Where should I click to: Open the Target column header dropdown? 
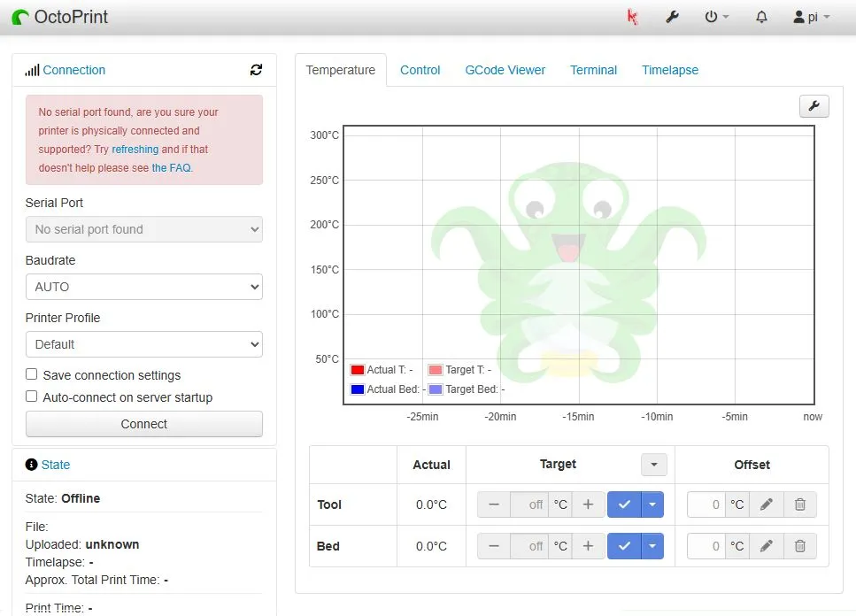pos(654,465)
